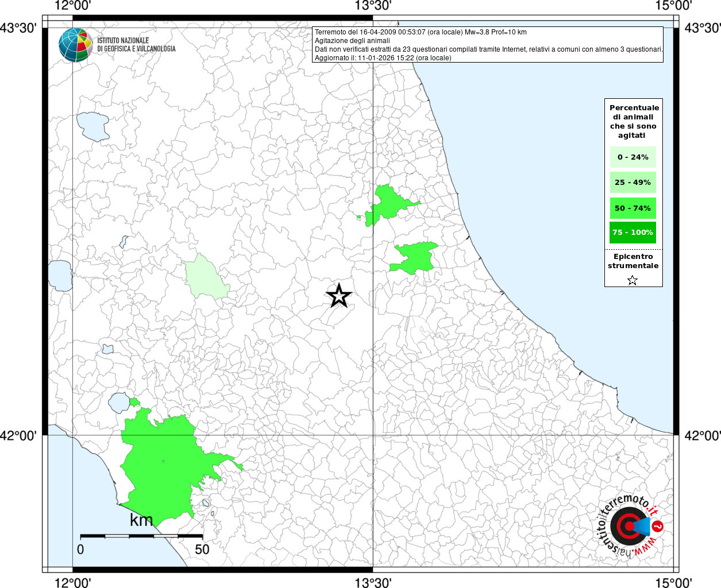Click the INGV globe logo
Viewport: 721px width, 588px height.
[x=76, y=45]
